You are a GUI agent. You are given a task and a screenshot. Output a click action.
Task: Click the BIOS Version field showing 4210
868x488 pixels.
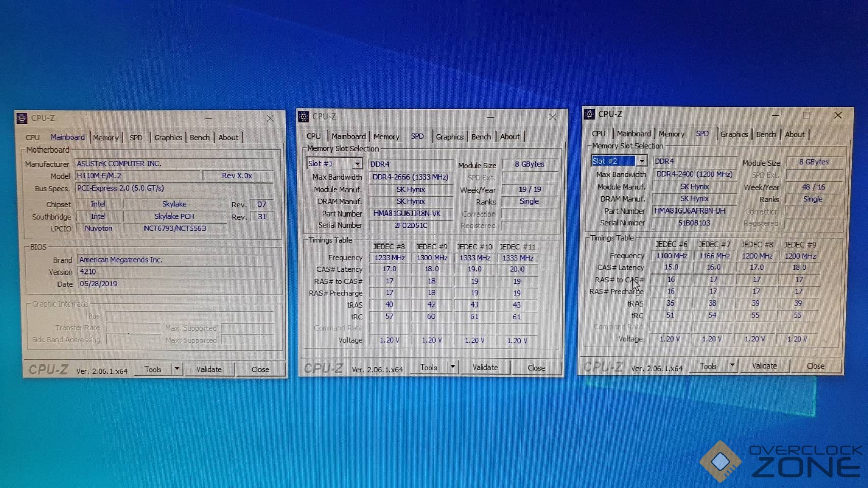176,272
